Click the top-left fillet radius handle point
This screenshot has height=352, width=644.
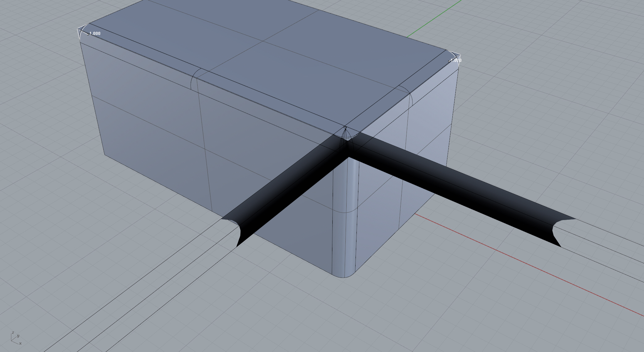[88, 34]
